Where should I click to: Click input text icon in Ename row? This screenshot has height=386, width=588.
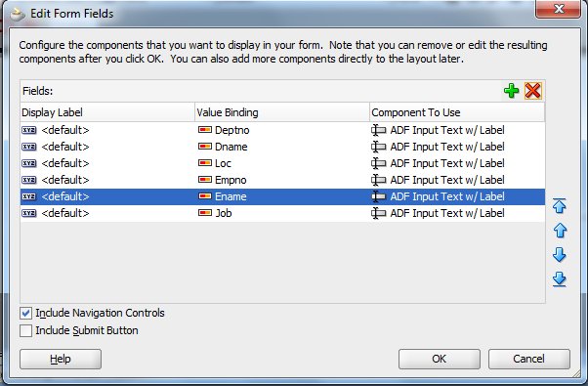pos(378,196)
